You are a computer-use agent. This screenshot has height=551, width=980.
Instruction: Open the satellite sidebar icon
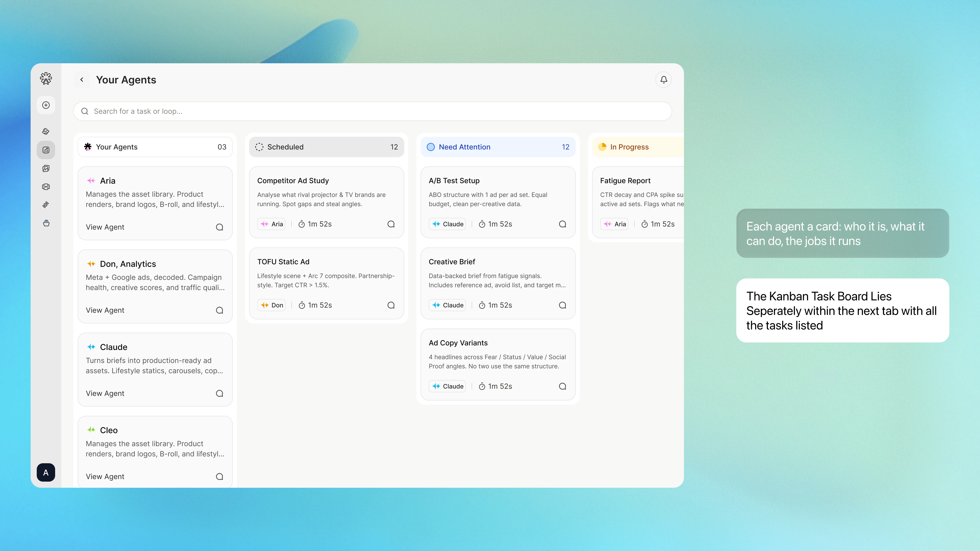[x=46, y=205]
